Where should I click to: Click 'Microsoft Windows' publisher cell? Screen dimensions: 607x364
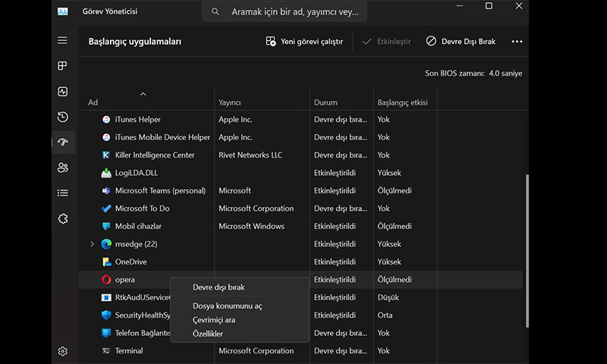coord(251,226)
